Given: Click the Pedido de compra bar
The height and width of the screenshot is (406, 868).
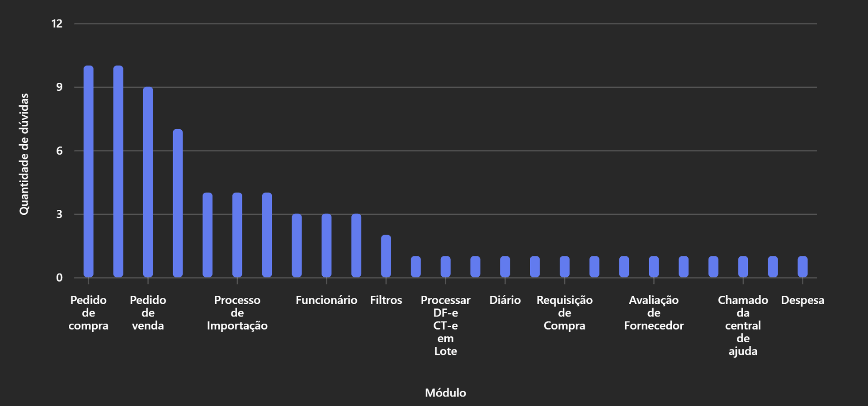Looking at the screenshot, I should pyautogui.click(x=89, y=171).
